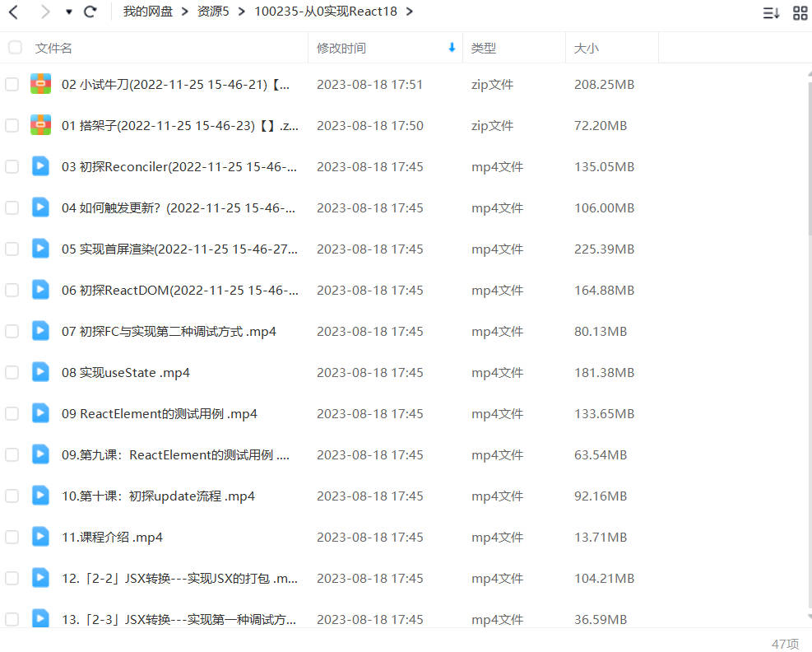
Task: Check the box for 07 初探FC
Action: 12,331
